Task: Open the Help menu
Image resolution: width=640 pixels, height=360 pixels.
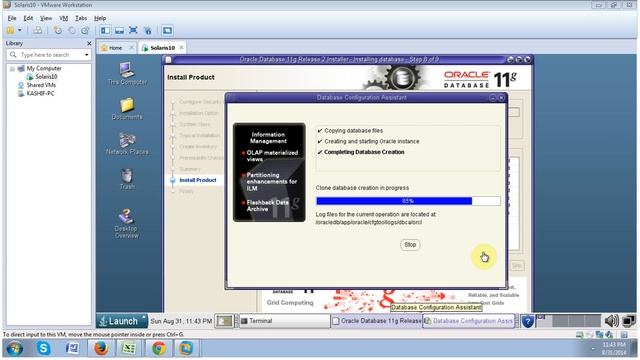Action: (x=100, y=18)
